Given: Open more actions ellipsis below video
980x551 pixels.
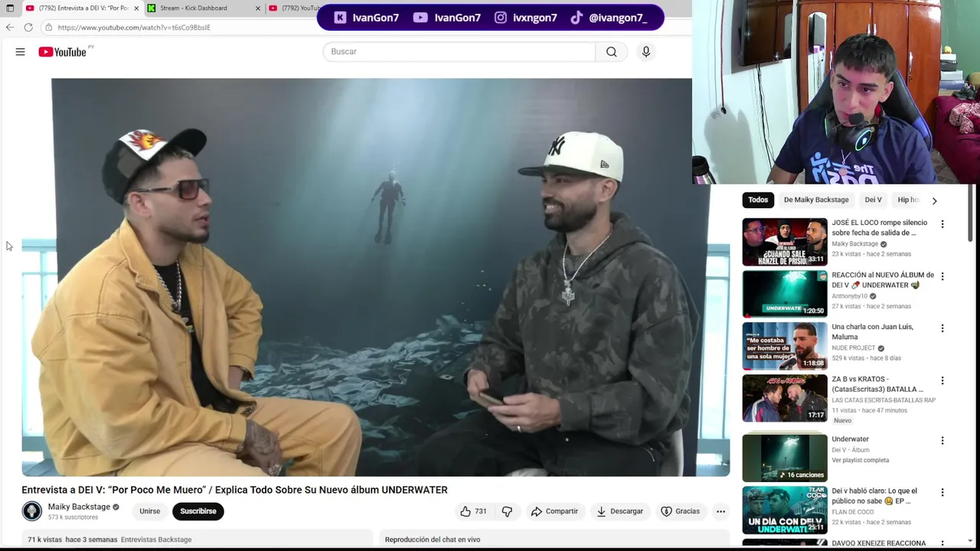Looking at the screenshot, I should coord(720,511).
